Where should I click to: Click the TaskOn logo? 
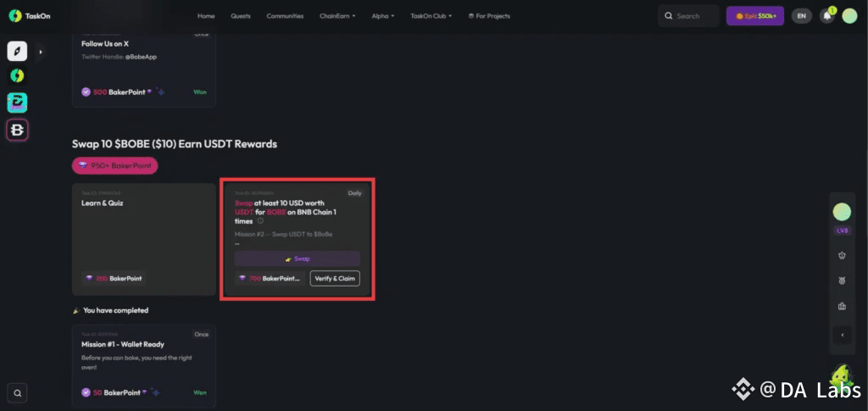tap(30, 16)
